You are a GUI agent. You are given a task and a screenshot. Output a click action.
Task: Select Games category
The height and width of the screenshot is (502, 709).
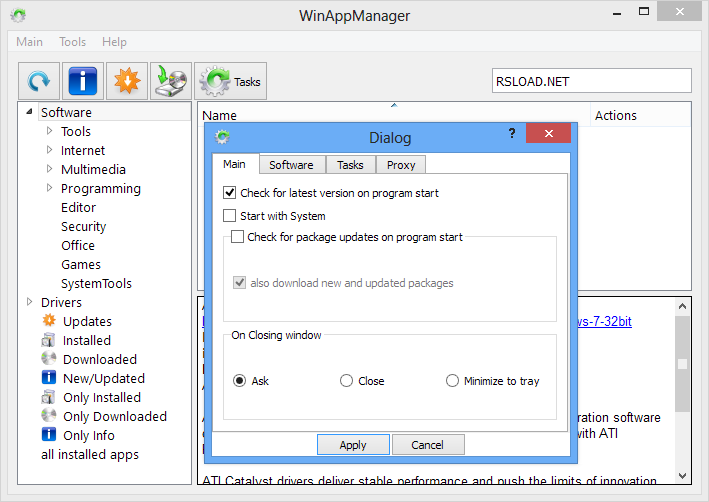point(81,264)
